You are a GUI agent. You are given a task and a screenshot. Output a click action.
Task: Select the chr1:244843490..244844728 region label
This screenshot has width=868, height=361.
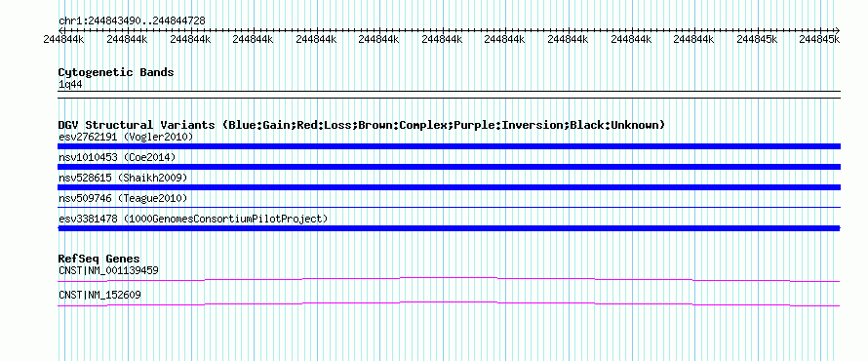(x=132, y=21)
